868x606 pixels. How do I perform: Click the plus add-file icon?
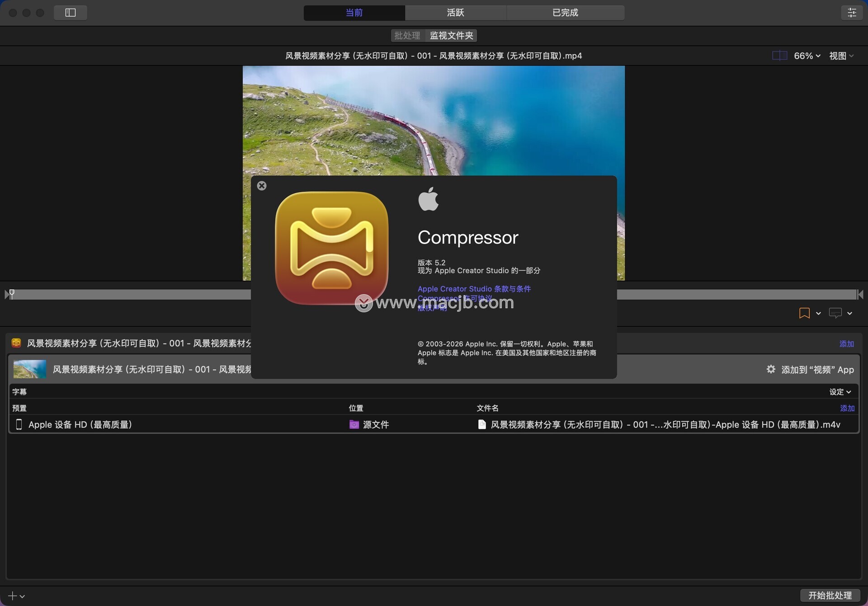(x=12, y=596)
